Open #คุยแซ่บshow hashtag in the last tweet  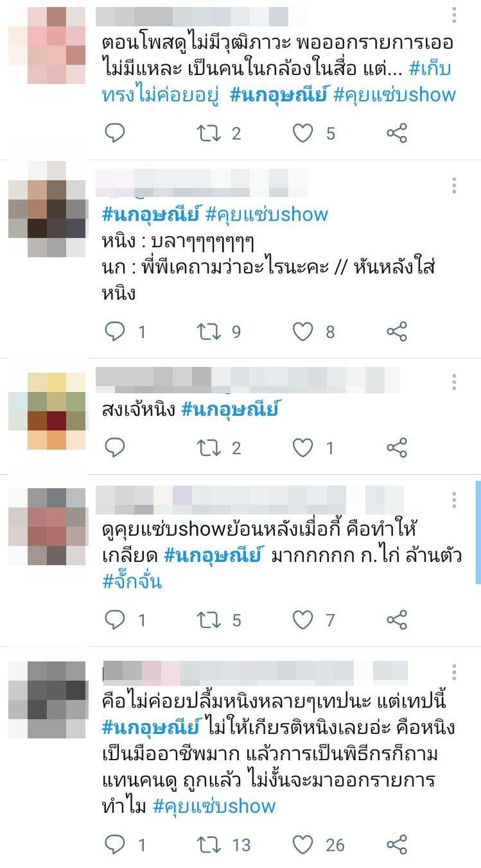click(214, 805)
